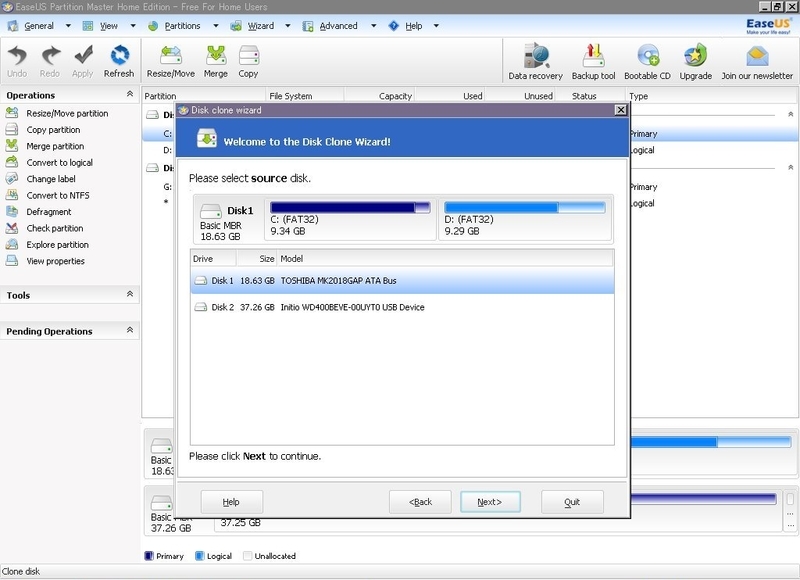This screenshot has width=800, height=580.
Task: Open the View menu
Action: 109,26
